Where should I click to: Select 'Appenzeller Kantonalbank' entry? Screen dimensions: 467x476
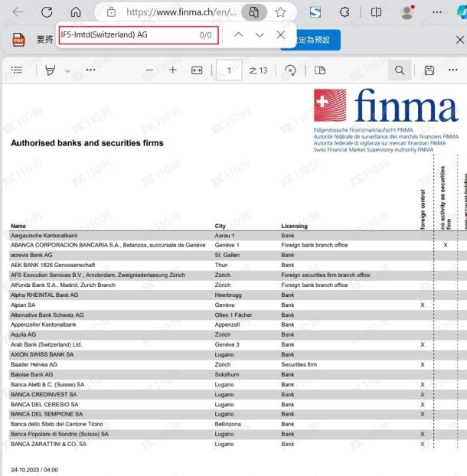click(44, 324)
